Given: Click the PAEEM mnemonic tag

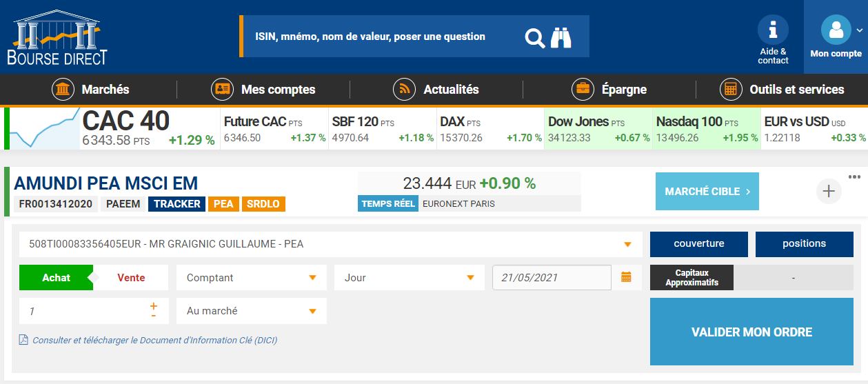Looking at the screenshot, I should tap(123, 204).
